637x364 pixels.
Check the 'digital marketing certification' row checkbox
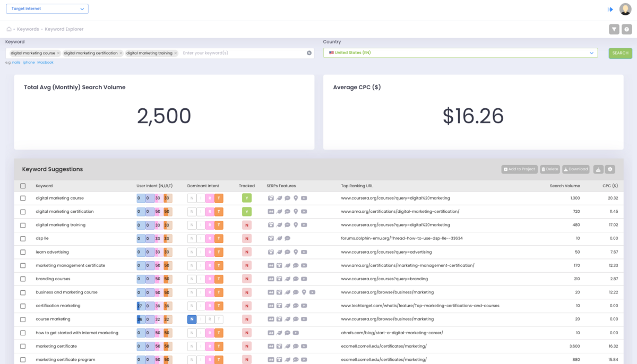tap(23, 212)
